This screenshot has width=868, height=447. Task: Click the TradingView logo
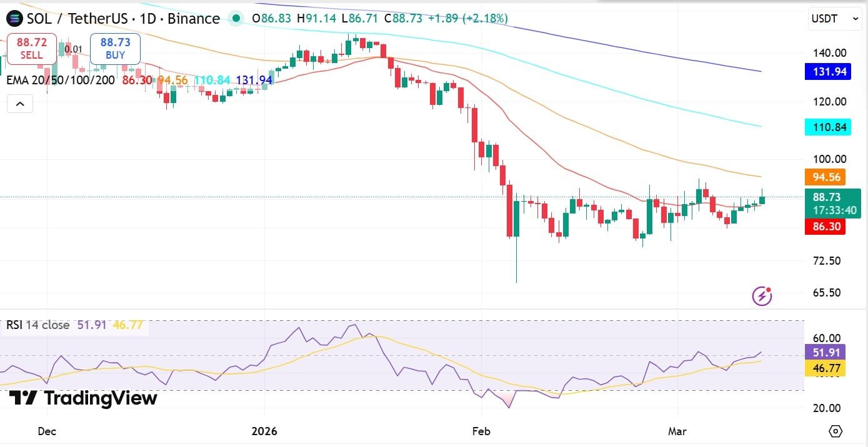coord(82,398)
